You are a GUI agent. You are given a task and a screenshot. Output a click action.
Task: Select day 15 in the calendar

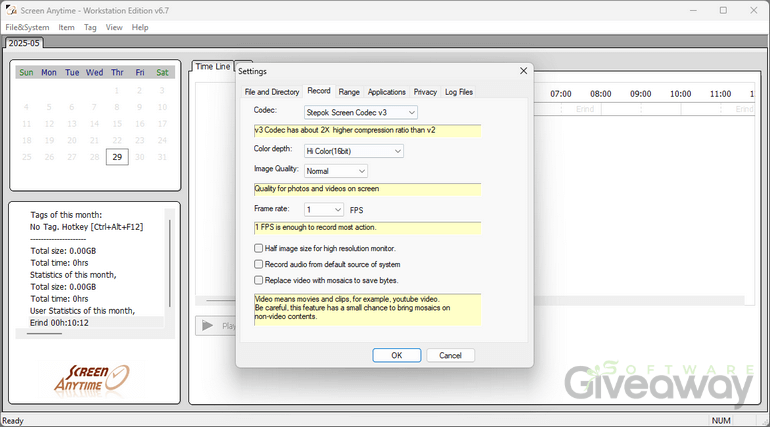(117, 124)
